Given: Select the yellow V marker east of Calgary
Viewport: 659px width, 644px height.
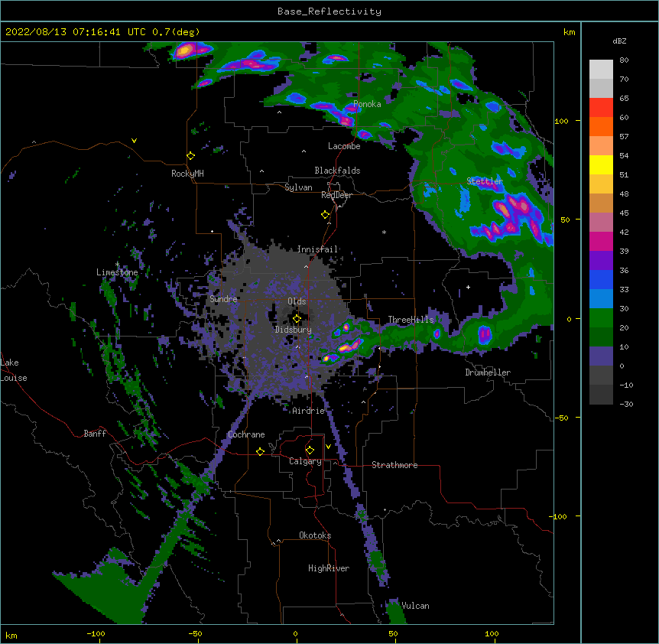Looking at the screenshot, I should tap(328, 447).
